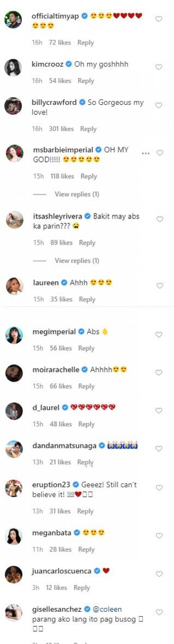Like officialtimyap's comment with heart icon
The width and height of the screenshot is (174, 644).
pos(159,19)
